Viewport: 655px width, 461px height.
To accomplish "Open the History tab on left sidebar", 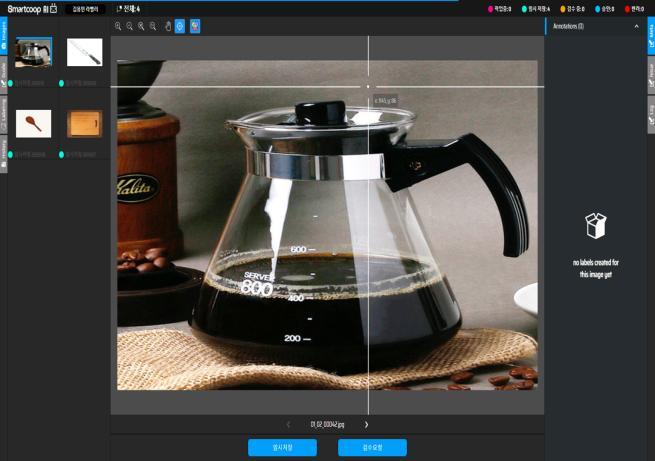I will [3, 153].
